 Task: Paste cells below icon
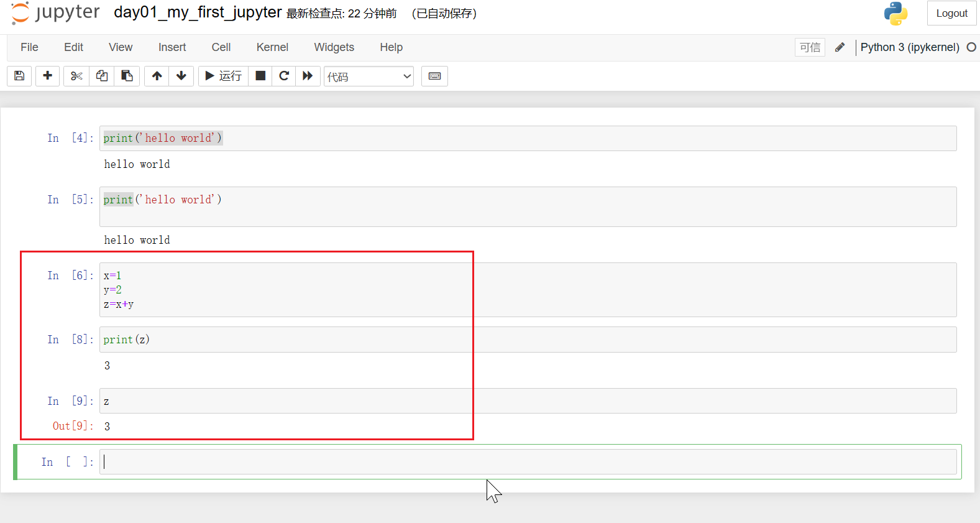(x=127, y=76)
